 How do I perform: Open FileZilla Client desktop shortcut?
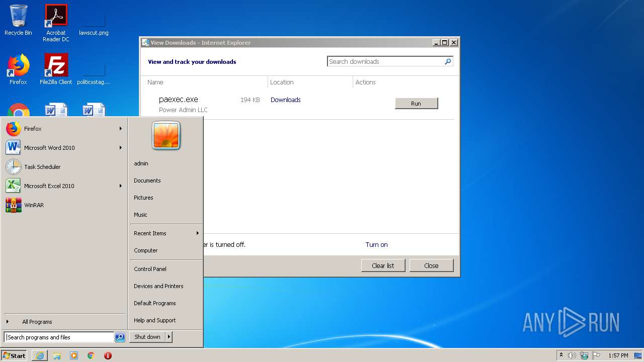tap(56, 69)
